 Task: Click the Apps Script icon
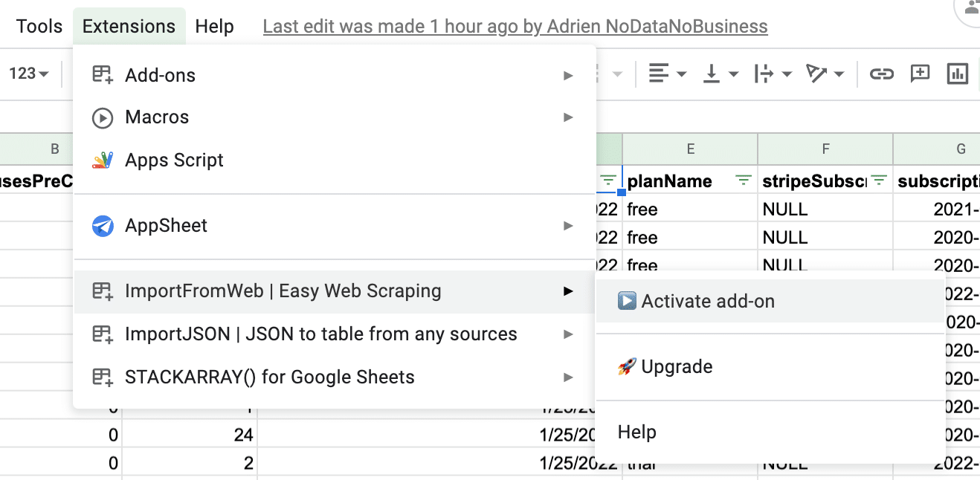(x=103, y=160)
